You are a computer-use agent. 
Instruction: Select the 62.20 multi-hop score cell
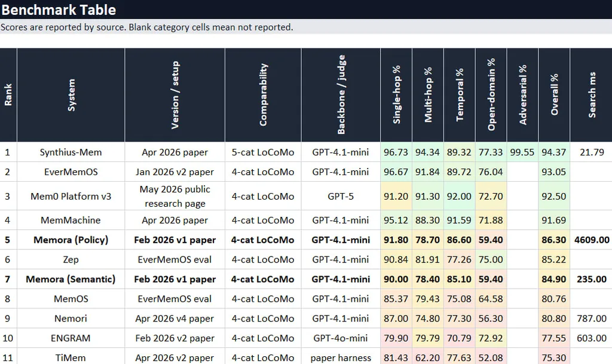coord(428,357)
